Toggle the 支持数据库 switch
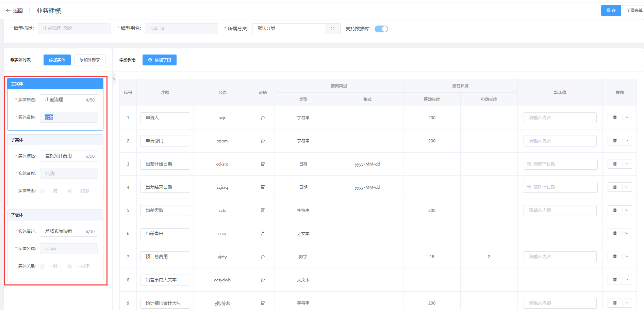Screen dimensions: 644x310 [x=381, y=29]
